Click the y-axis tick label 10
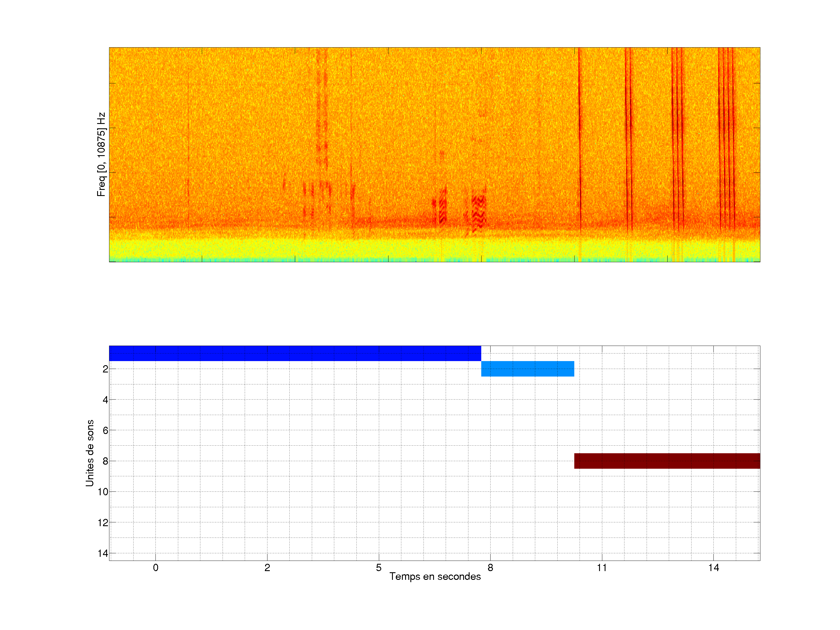Viewport: 840px width, 630px height. click(103, 492)
